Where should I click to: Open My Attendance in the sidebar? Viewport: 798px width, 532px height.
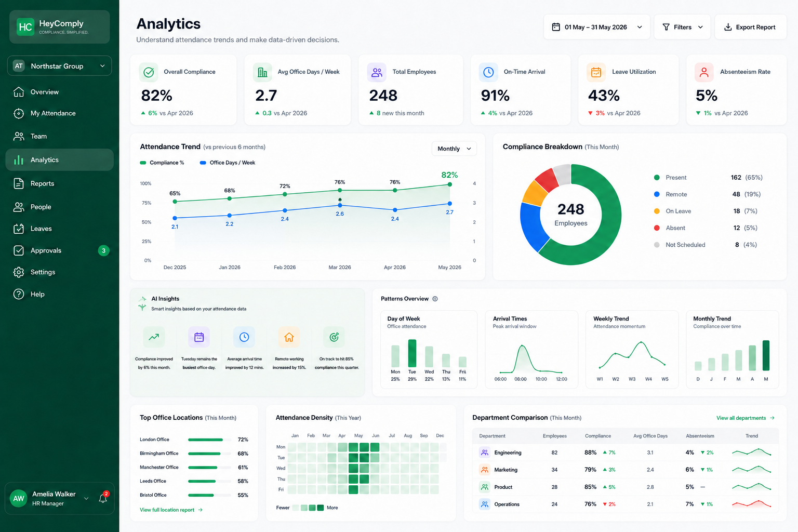[60, 113]
